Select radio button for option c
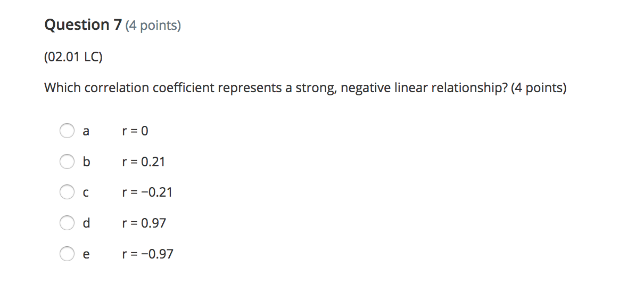The height and width of the screenshot is (307, 644). 67,192
